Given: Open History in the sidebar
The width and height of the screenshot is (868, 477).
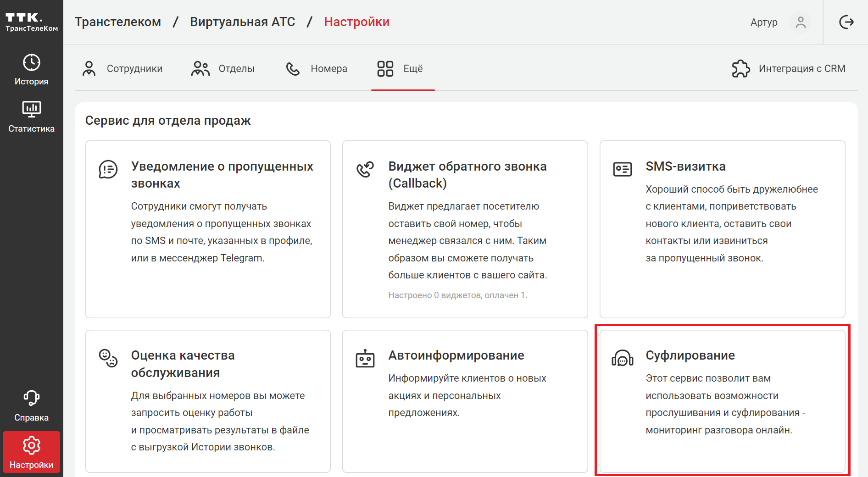Looking at the screenshot, I should (x=31, y=70).
